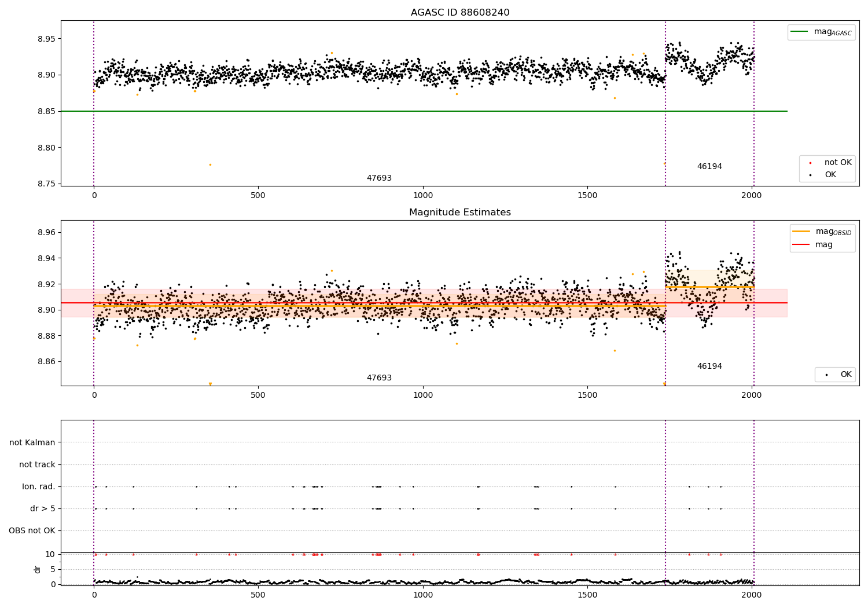Click the 8.88 y-axis tick label

47,336
